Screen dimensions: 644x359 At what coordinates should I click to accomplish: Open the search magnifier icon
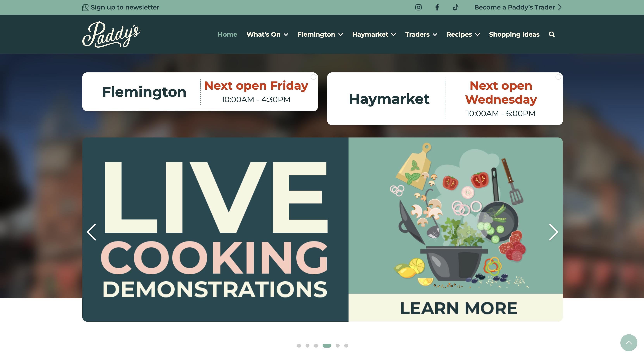(552, 34)
